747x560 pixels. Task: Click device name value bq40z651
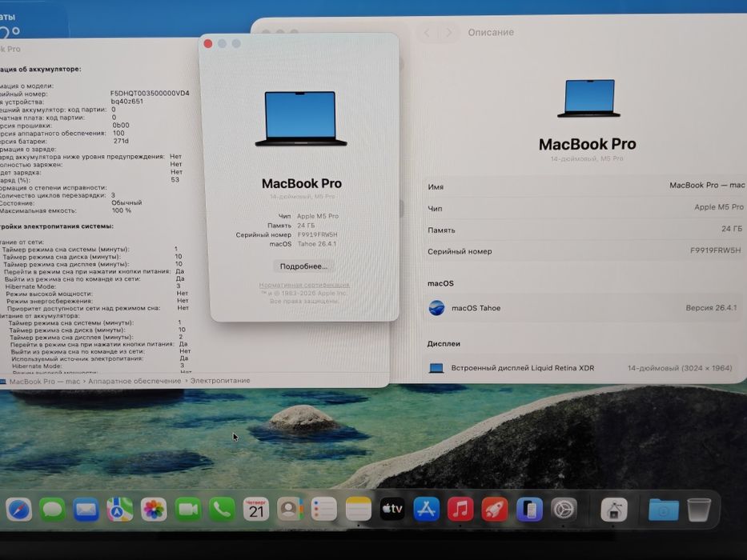click(127, 102)
